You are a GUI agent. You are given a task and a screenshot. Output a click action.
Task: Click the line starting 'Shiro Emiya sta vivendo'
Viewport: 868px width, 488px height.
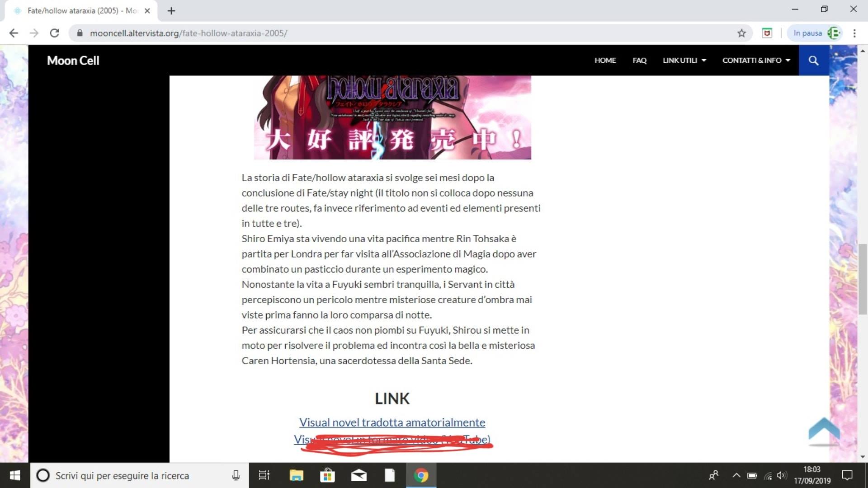379,239
